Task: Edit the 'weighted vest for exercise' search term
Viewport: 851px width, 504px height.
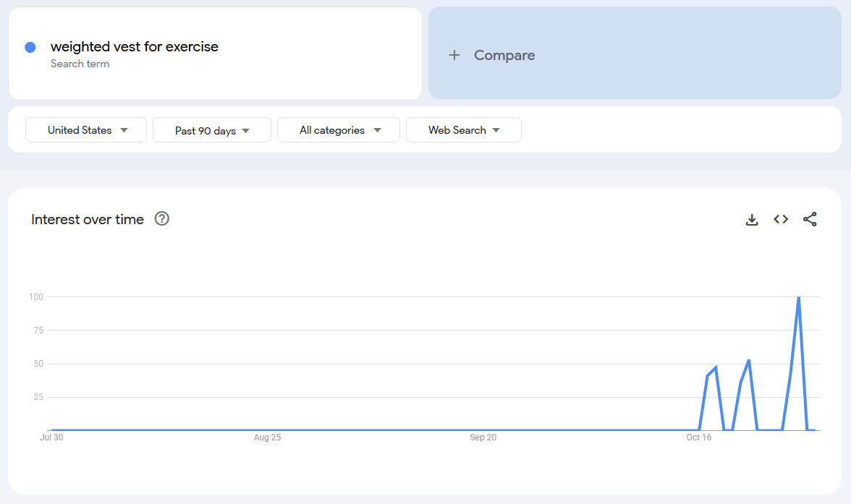Action: tap(135, 47)
